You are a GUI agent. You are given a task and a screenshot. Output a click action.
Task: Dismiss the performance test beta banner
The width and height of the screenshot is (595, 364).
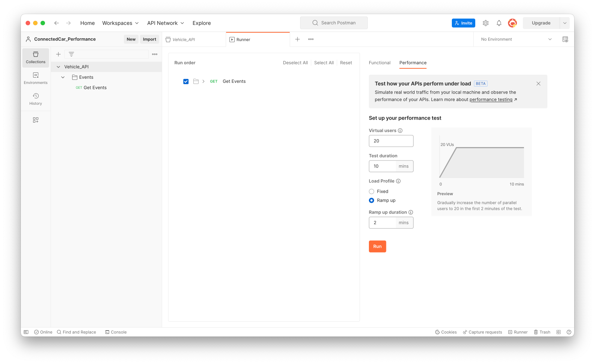[x=538, y=84]
